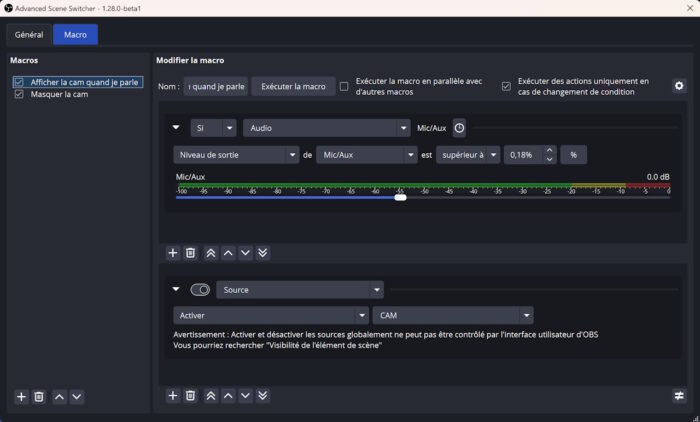Open the Source action type dropdown
This screenshot has width=700, height=422.
tap(300, 290)
